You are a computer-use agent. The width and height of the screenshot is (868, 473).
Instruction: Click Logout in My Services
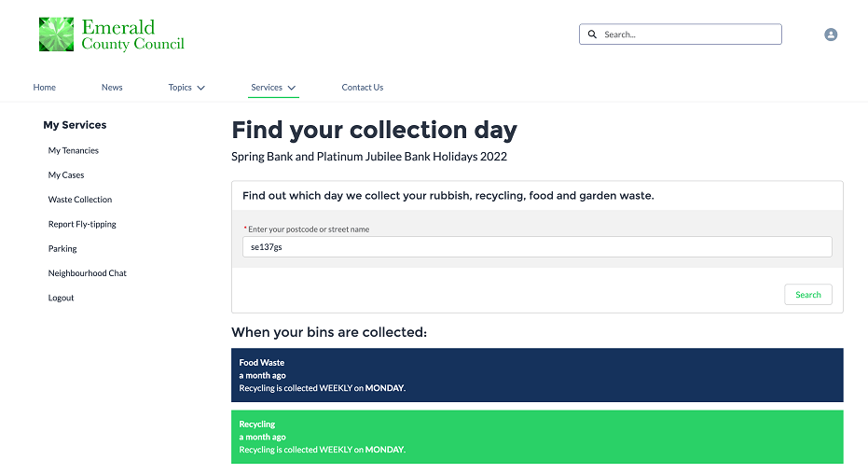coord(61,298)
